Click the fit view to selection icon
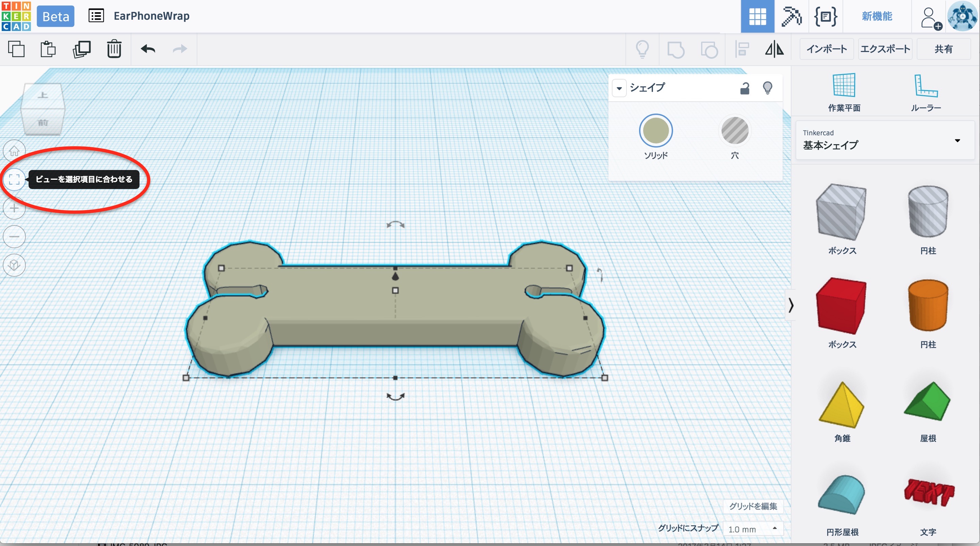980x546 pixels. (x=14, y=179)
